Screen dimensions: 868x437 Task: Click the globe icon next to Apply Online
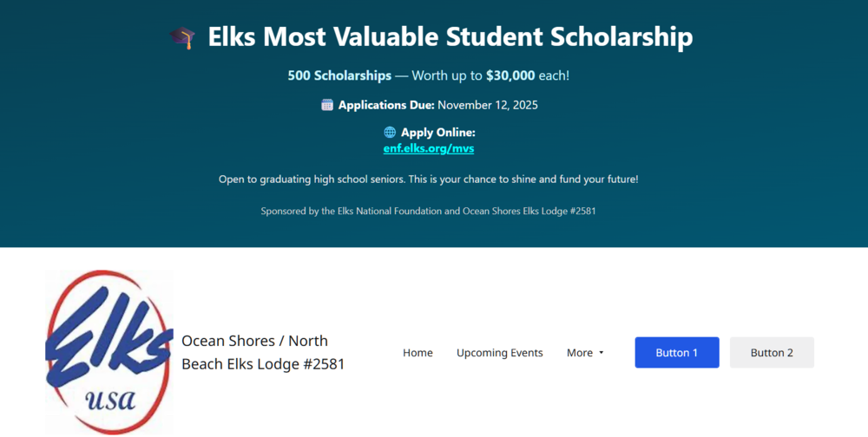click(390, 133)
